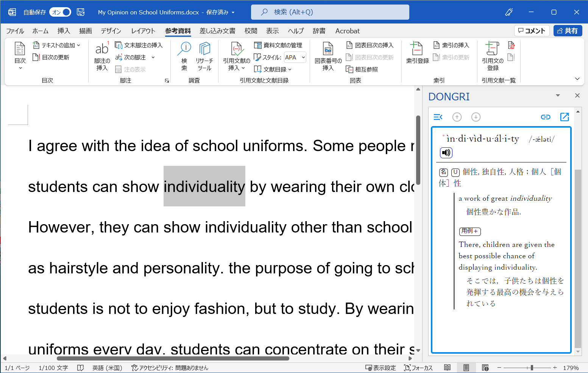Open DONGRI pane options dropdown
The height and width of the screenshot is (373, 588).
(558, 95)
